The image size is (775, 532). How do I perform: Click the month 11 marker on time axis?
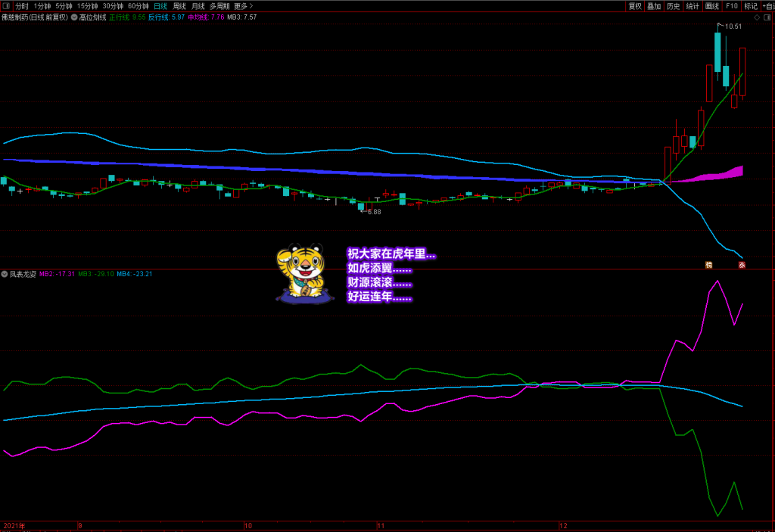[x=381, y=526]
